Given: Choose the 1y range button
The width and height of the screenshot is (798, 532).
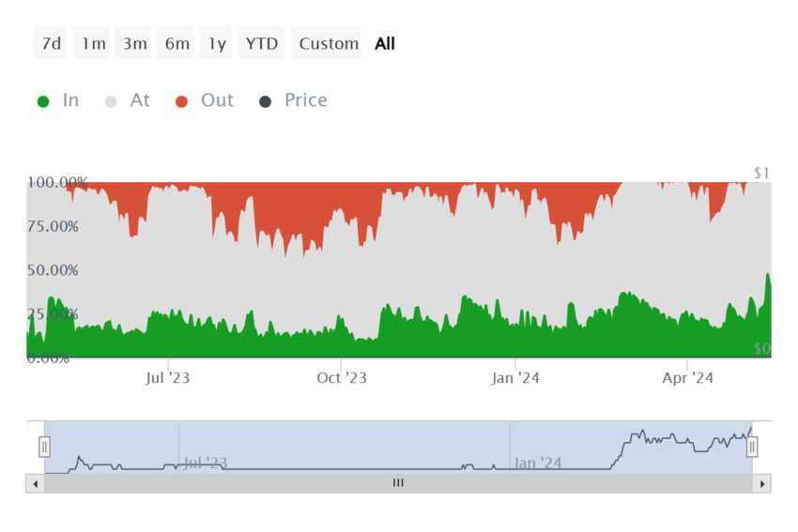Looking at the screenshot, I should pyautogui.click(x=216, y=43).
